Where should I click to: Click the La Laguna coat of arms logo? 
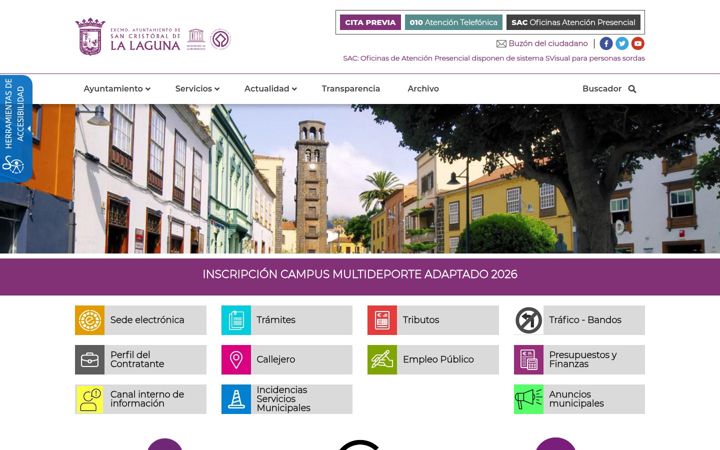point(90,37)
